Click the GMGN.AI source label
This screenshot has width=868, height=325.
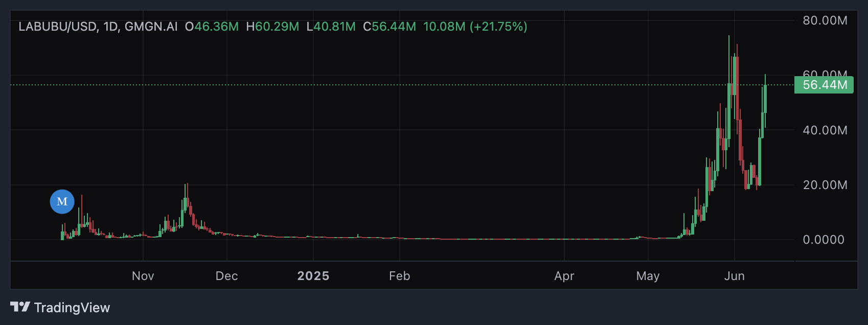point(151,27)
